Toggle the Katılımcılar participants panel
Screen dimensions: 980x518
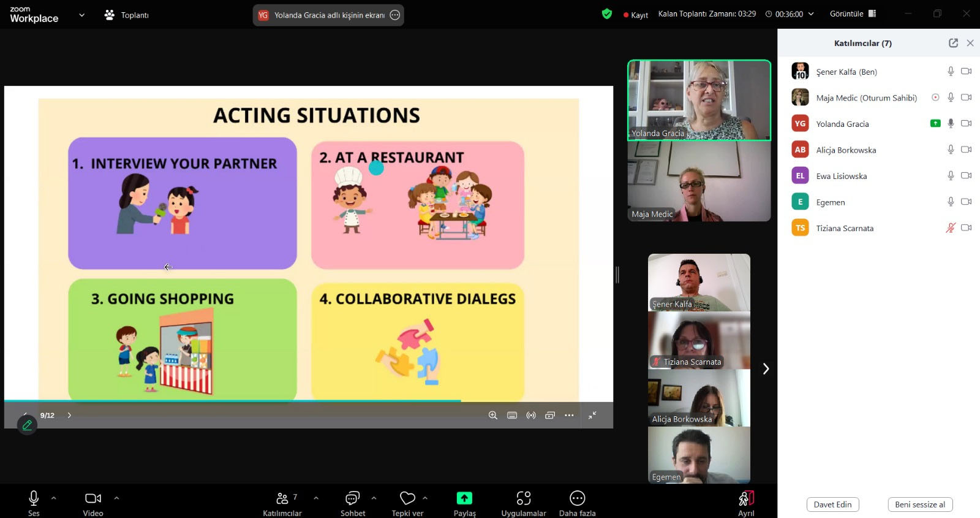tap(282, 498)
